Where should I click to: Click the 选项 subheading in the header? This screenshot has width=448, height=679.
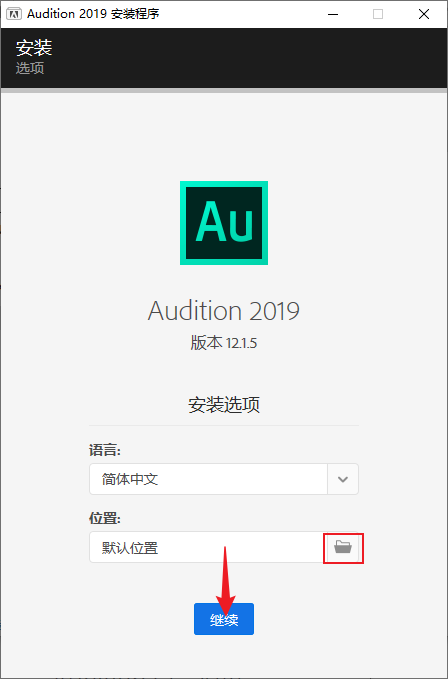click(30, 68)
